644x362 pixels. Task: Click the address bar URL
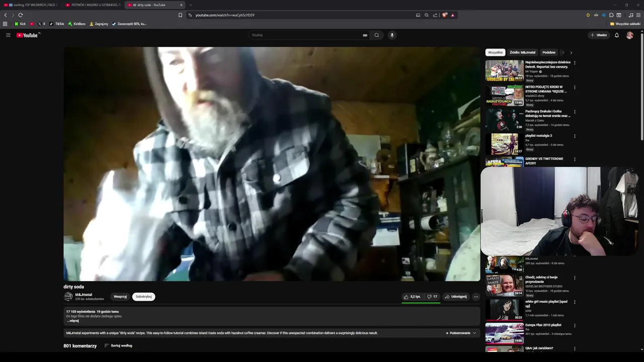pos(225,15)
